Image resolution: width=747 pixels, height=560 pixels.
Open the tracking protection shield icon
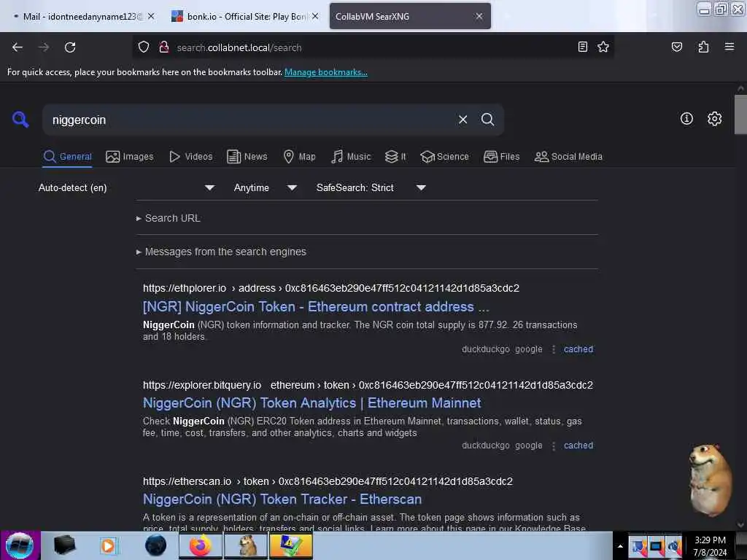point(144,47)
